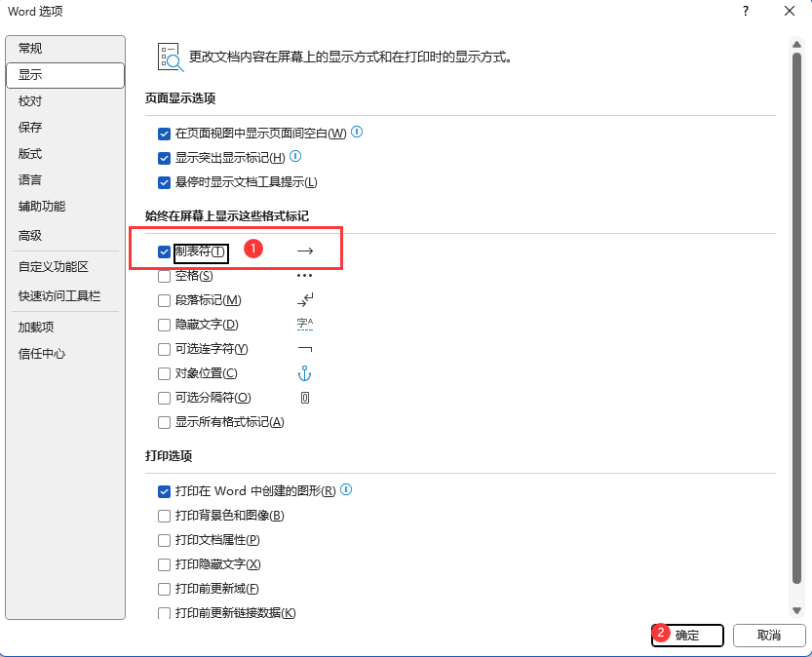Screen dimensions: 812x657
Task: Click the info icon beside 在页面视图中显示页面间空白
Action: (357, 133)
